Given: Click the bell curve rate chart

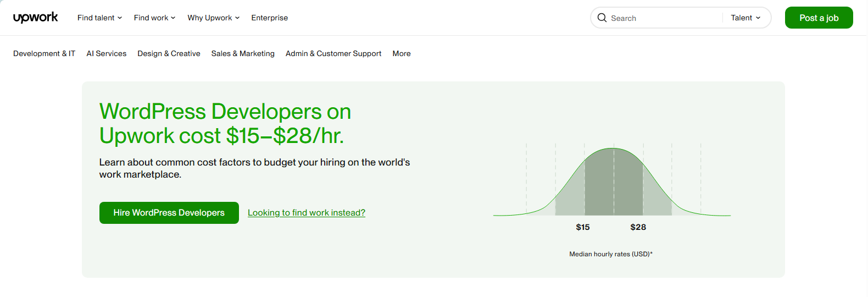Looking at the screenshot, I should coord(612,180).
